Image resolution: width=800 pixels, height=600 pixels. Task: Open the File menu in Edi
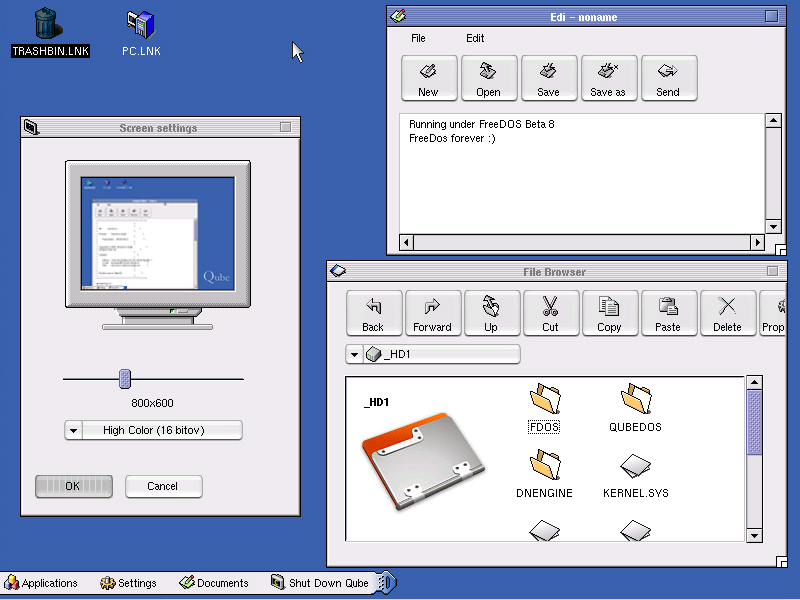(418, 38)
